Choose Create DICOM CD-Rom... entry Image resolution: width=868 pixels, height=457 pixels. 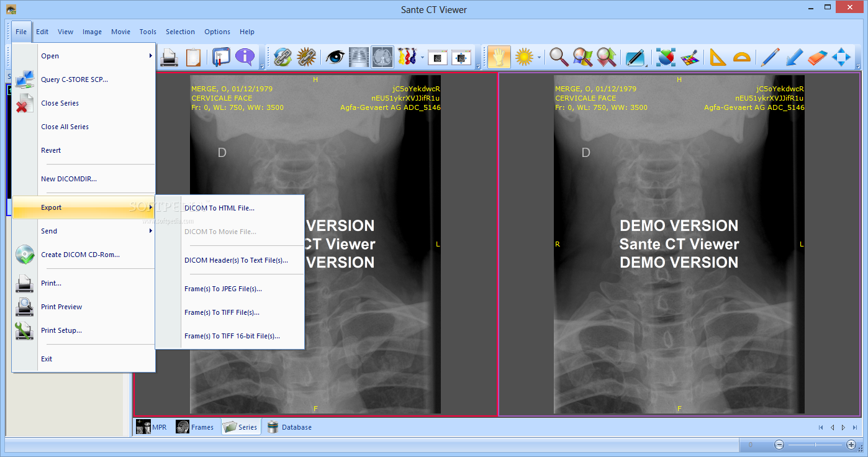click(x=84, y=255)
